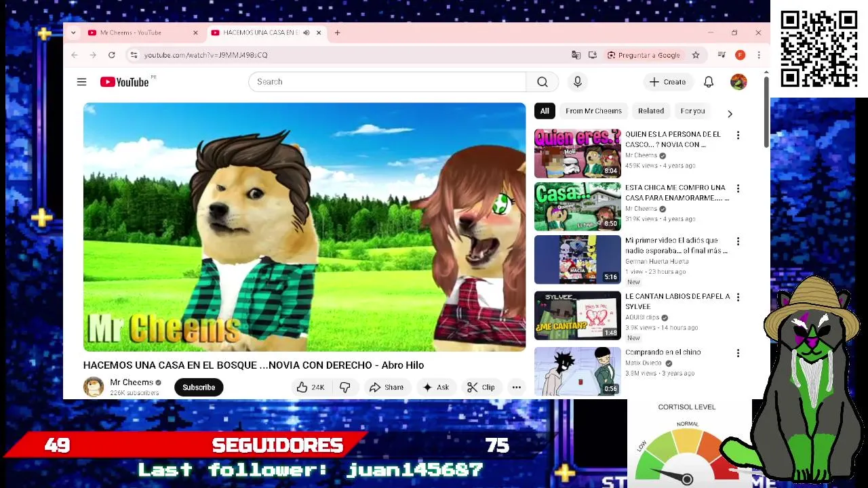Screen dimensions: 868x488
Task: Click the youtube.com URL address bar
Action: (206, 55)
